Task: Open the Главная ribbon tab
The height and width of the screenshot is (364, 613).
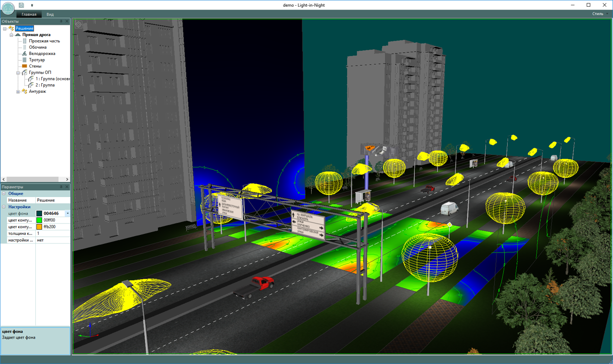Action: tap(29, 14)
